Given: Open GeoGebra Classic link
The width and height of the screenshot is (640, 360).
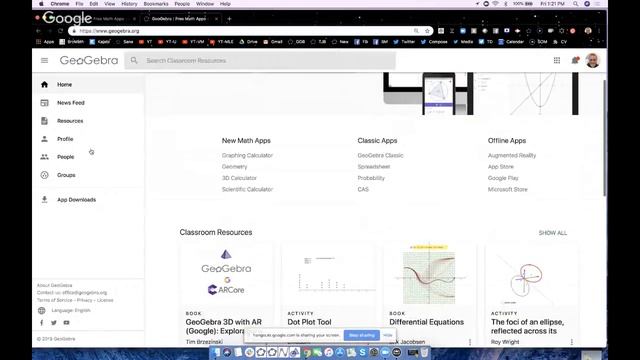Looking at the screenshot, I should pos(380,156).
